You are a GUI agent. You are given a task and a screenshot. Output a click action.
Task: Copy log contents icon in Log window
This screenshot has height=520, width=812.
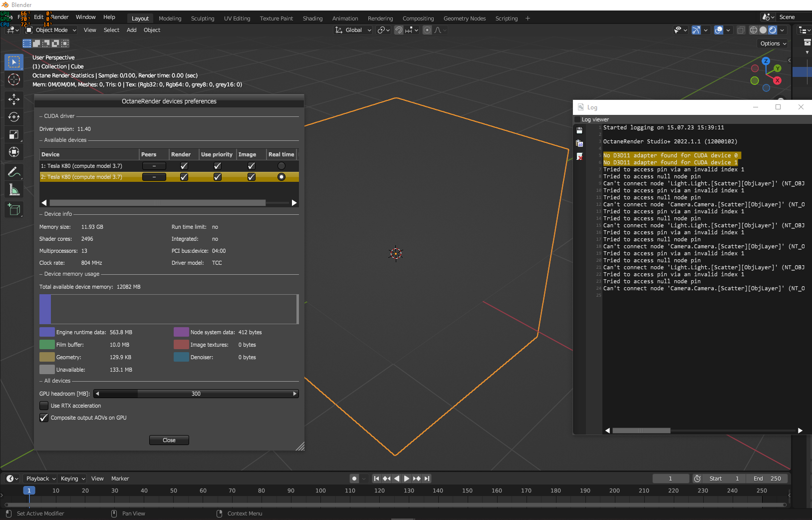579,143
